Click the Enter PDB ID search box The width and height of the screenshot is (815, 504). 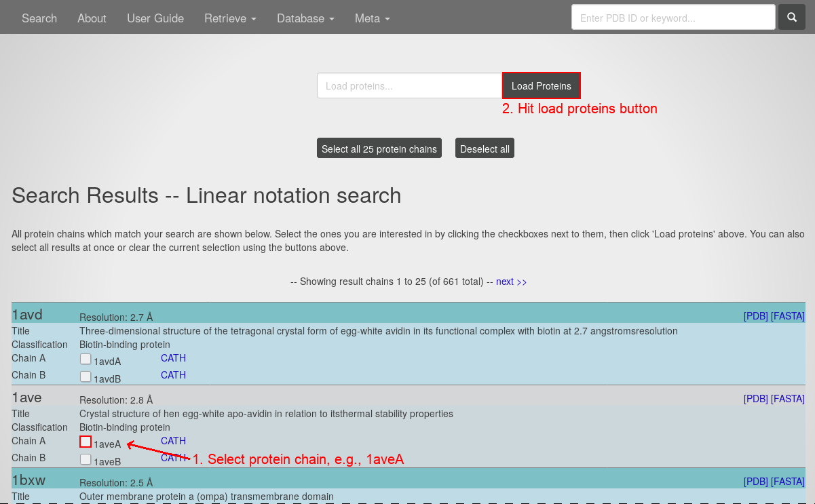pos(673,18)
